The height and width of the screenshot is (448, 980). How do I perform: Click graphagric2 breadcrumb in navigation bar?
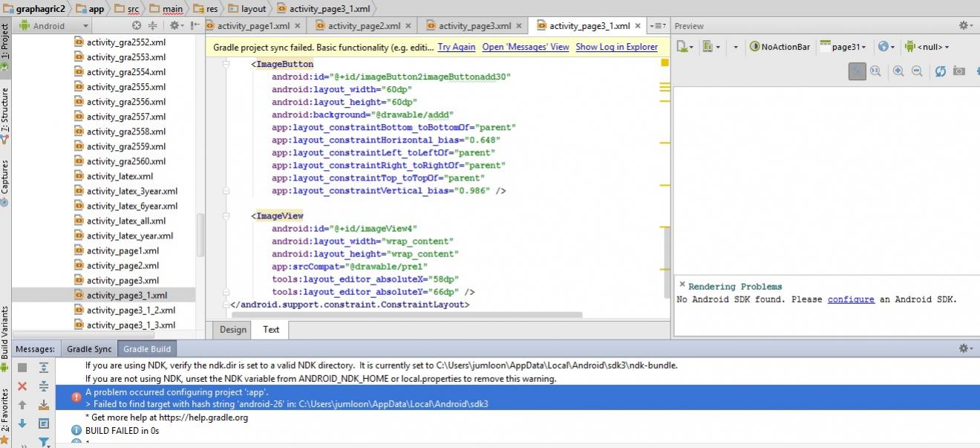(34, 9)
